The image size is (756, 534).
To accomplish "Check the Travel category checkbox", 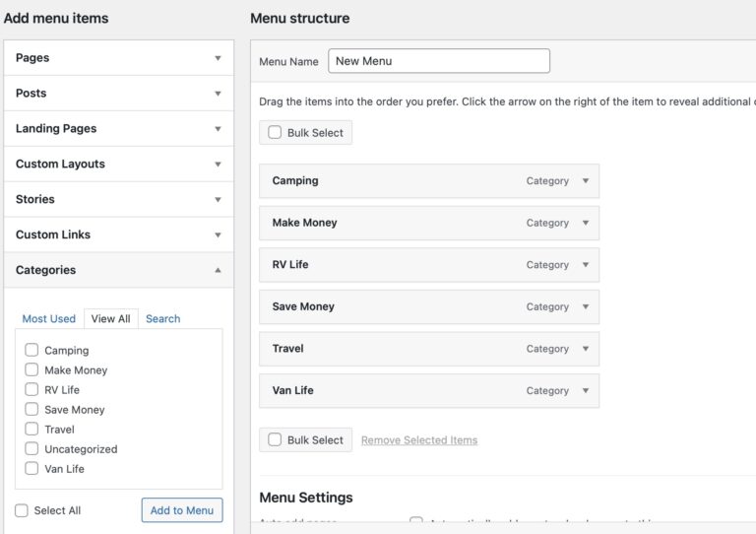I will (x=31, y=429).
